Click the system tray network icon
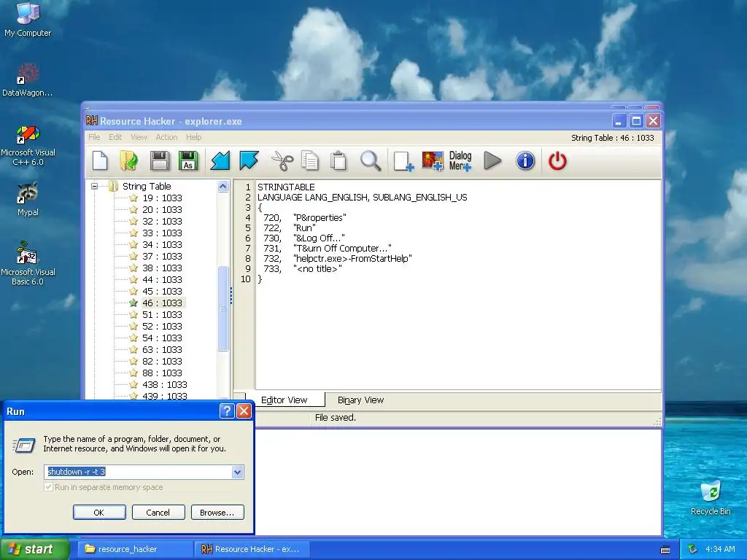 tap(693, 550)
